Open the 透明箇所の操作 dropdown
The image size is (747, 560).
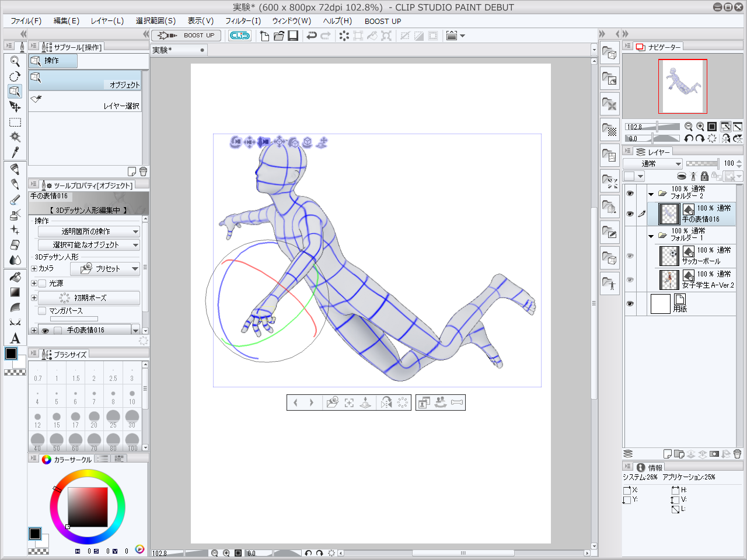pos(89,232)
